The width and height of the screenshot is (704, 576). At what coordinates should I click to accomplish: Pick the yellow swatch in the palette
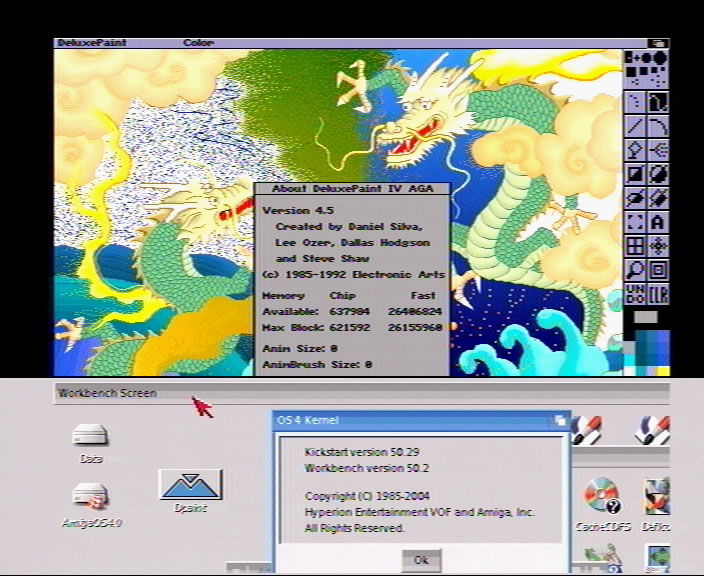tap(663, 371)
